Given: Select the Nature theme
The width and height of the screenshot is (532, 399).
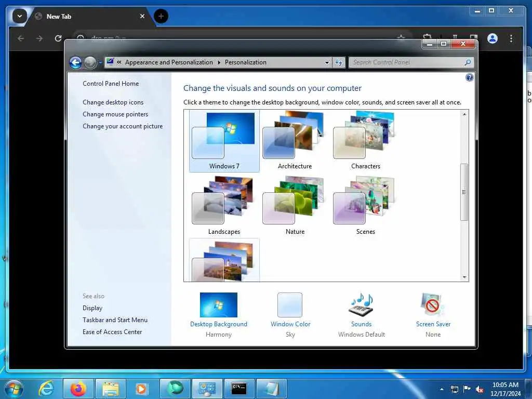Looking at the screenshot, I should pyautogui.click(x=295, y=206).
